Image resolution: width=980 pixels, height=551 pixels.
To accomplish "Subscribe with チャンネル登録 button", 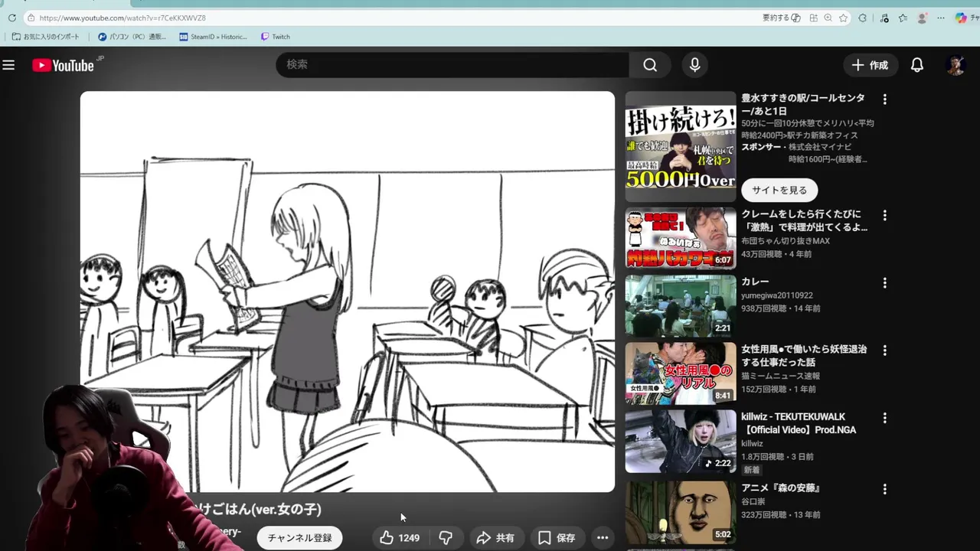I will click(x=300, y=538).
